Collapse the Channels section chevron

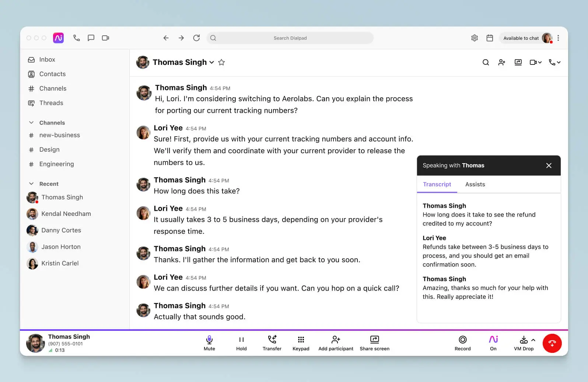[31, 123]
